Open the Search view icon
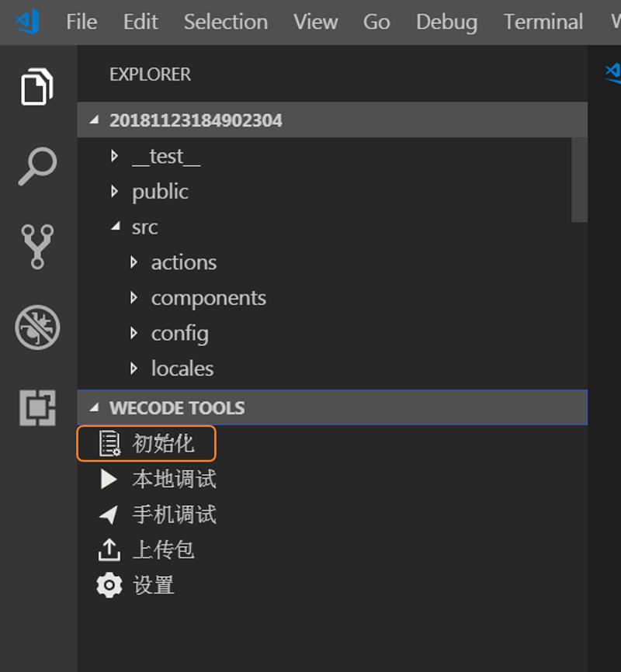 (37, 166)
